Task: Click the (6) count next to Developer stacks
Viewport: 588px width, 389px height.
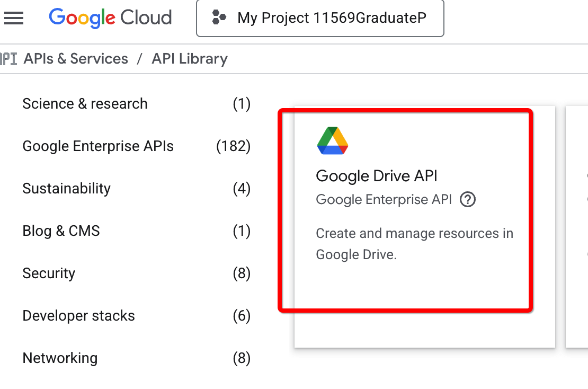Action: pos(242,316)
